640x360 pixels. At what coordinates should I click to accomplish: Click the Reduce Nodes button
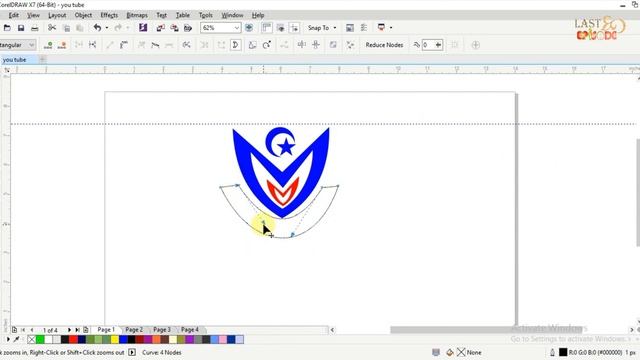pyautogui.click(x=384, y=45)
